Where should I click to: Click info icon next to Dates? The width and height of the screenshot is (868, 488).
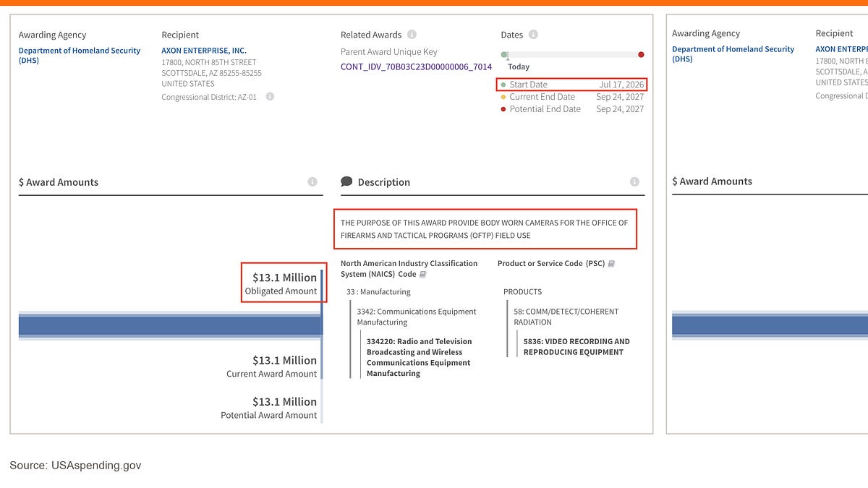coord(533,34)
